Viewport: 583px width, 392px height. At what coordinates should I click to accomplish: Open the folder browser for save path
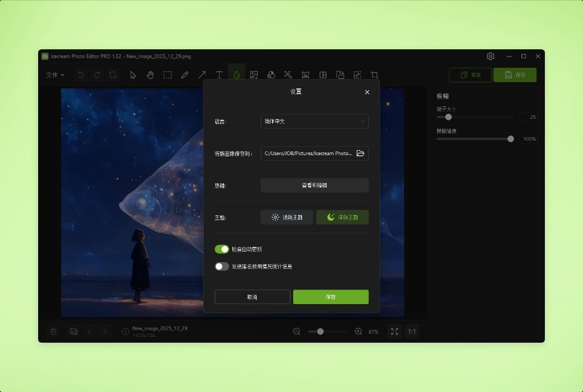360,153
